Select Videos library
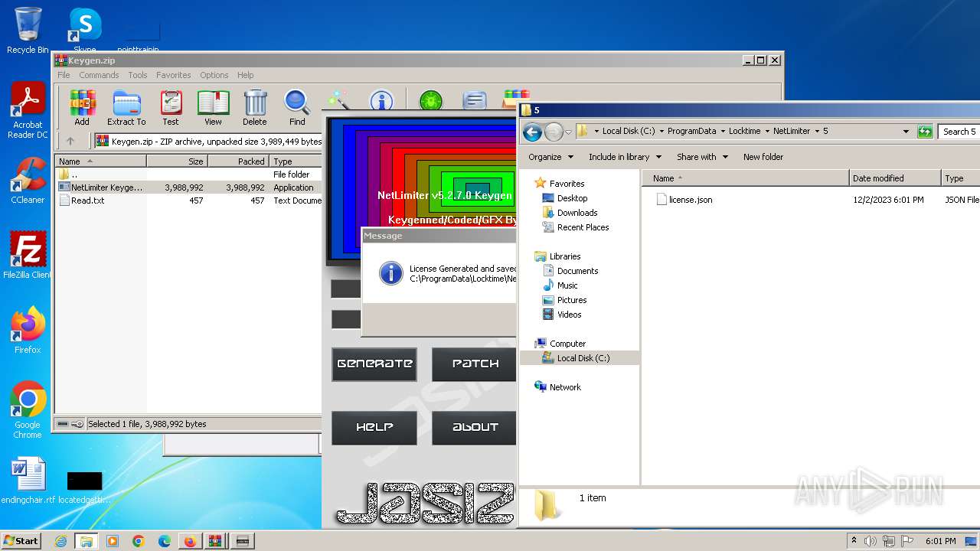 [569, 315]
